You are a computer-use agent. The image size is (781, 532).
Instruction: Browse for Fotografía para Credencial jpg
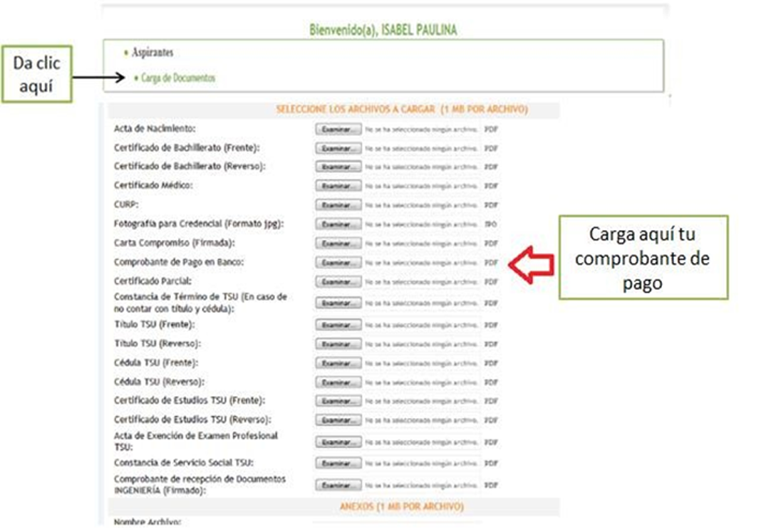[338, 224]
